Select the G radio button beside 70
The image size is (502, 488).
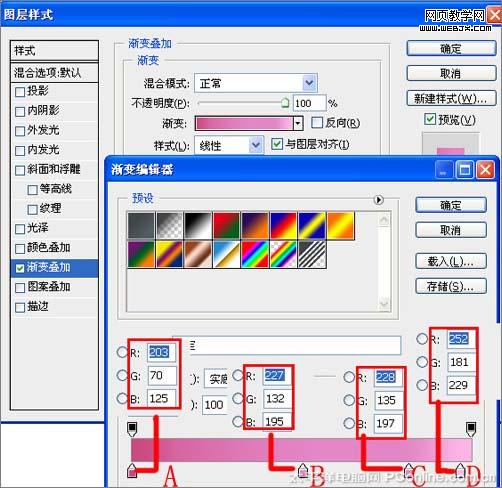pos(122,376)
